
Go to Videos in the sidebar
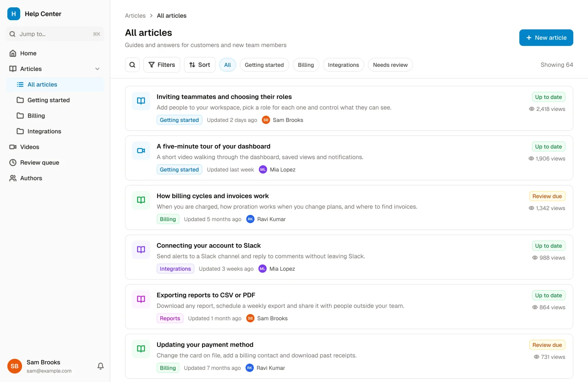55,147
